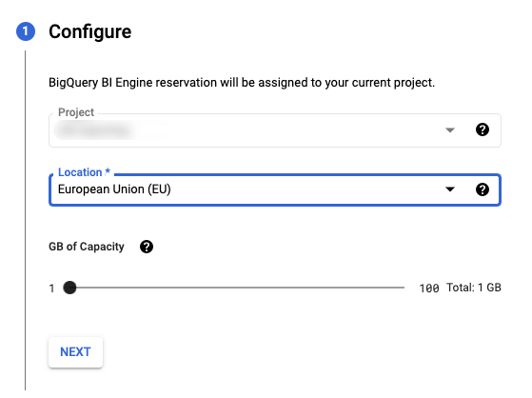Open the Location dropdown arrow
The image size is (532, 398).
click(450, 189)
